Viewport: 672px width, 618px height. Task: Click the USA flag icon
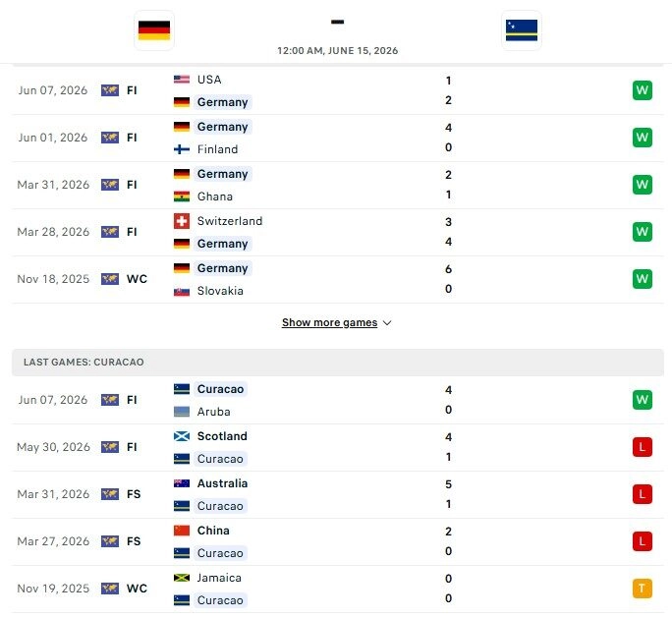(182, 80)
